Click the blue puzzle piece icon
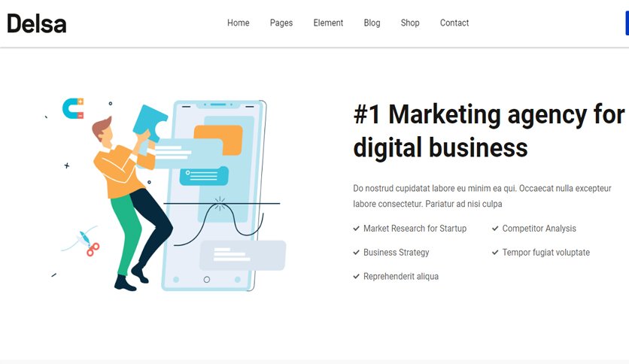The width and height of the screenshot is (629, 364). point(150,123)
